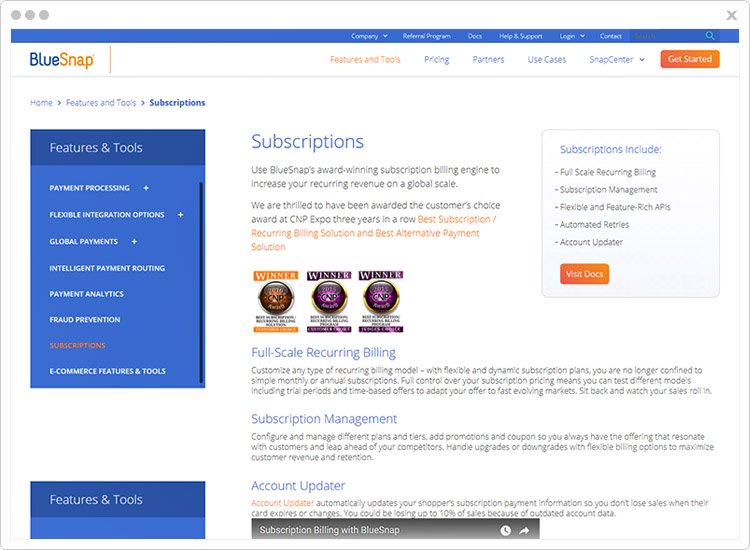This screenshot has height=550, width=750.
Task: Click the CNP Judges Choice Winner badge
Action: 381,301
